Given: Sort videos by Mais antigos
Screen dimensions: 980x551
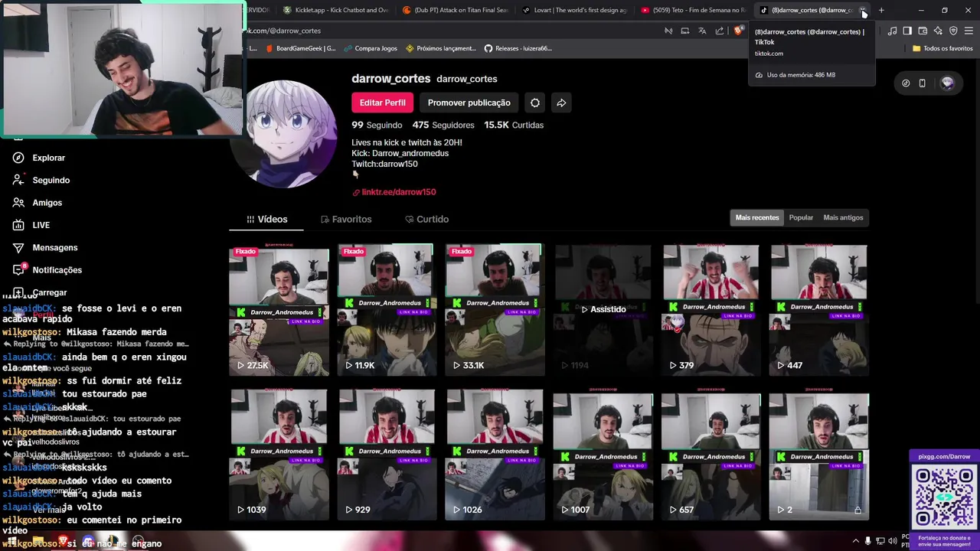Looking at the screenshot, I should tap(843, 217).
